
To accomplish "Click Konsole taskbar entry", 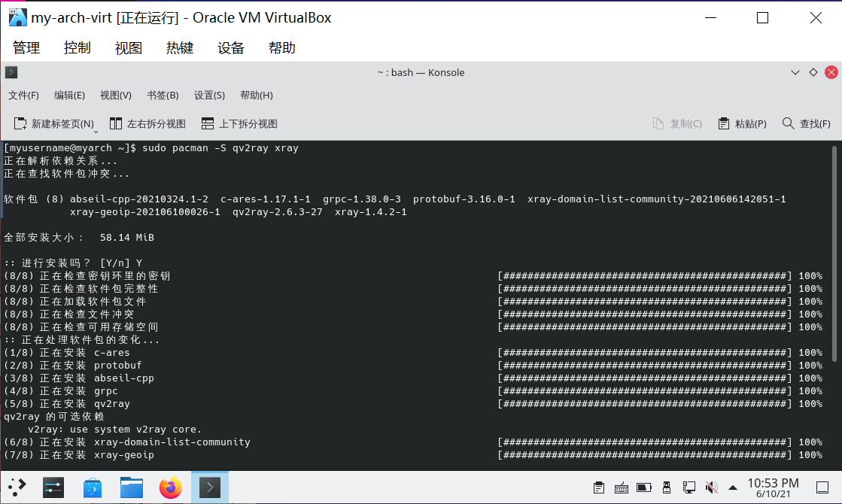I will 209,487.
